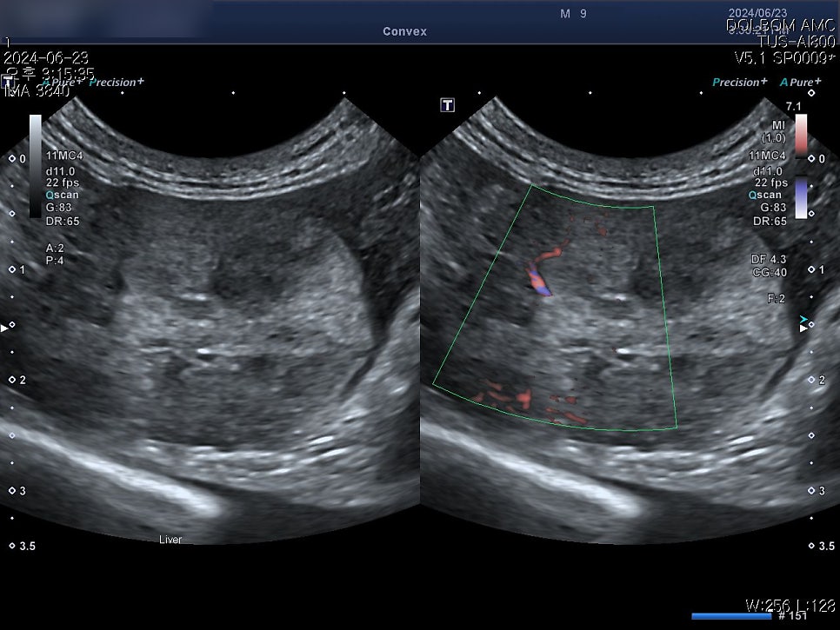Click the 'V5.1 SP0009*' version text
This screenshot has width=840, height=630.
pyautogui.click(x=785, y=57)
